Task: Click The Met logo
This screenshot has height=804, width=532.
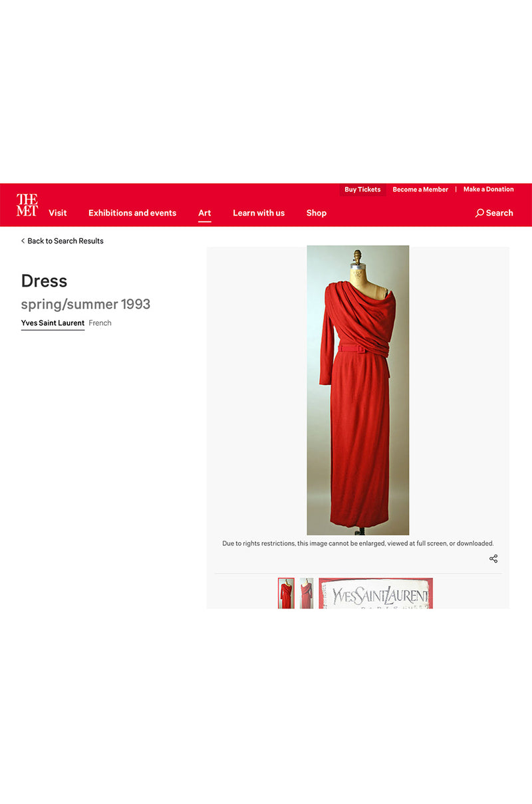Action: point(27,205)
